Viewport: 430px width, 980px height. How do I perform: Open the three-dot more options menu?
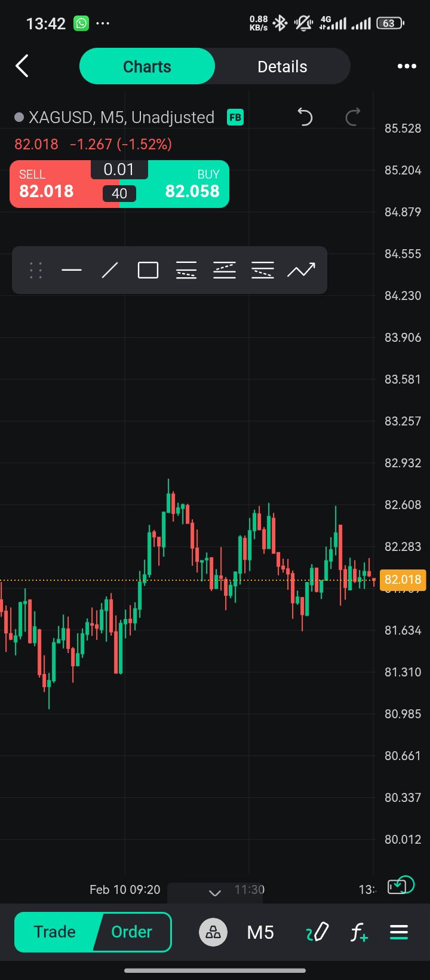point(407,66)
